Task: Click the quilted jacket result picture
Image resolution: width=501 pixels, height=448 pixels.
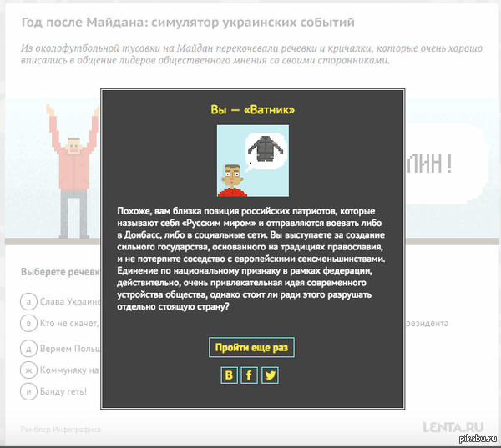Action: click(x=253, y=160)
